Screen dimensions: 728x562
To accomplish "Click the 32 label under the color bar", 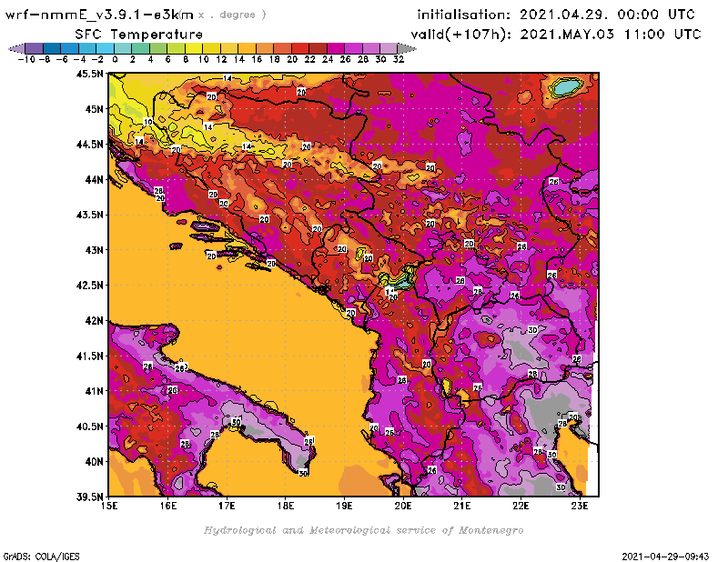I will 399,59.
